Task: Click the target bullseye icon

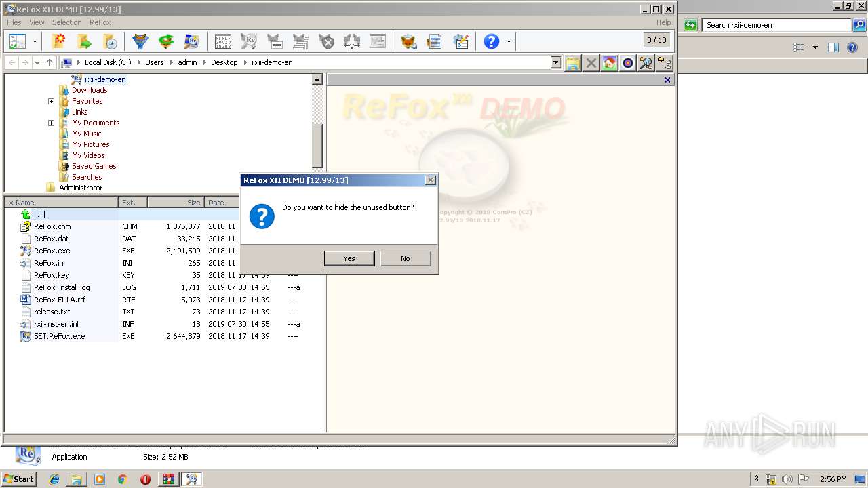Action: pyautogui.click(x=628, y=63)
